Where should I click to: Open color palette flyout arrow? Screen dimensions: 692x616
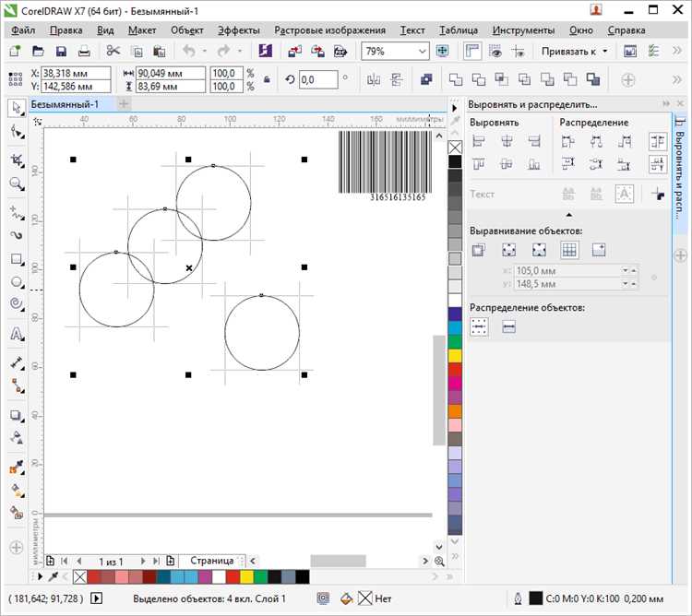click(x=455, y=108)
